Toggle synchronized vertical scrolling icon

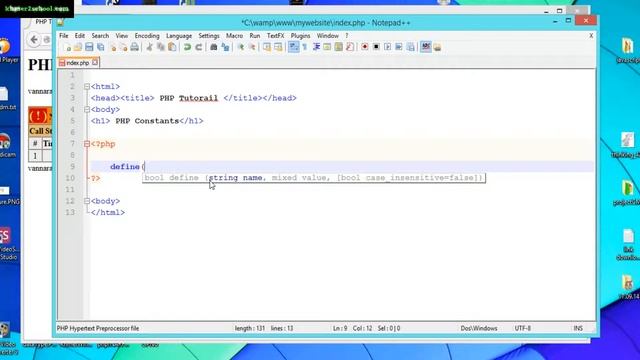[x=267, y=47]
